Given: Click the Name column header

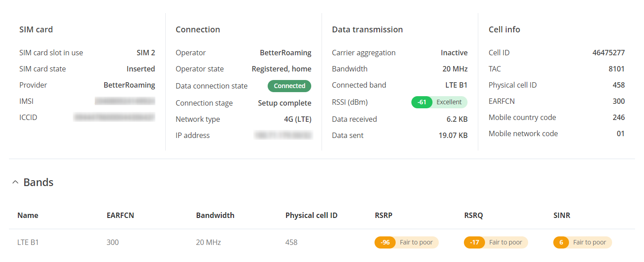Looking at the screenshot, I should click(28, 215).
